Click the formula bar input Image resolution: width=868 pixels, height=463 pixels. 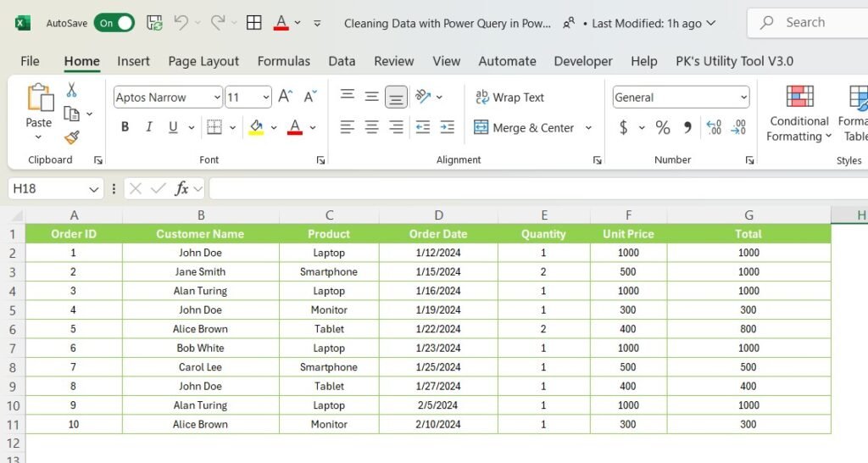[x=538, y=189]
